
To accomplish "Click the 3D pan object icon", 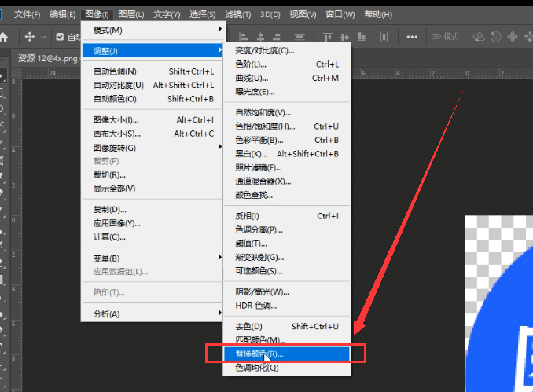I will [513, 37].
